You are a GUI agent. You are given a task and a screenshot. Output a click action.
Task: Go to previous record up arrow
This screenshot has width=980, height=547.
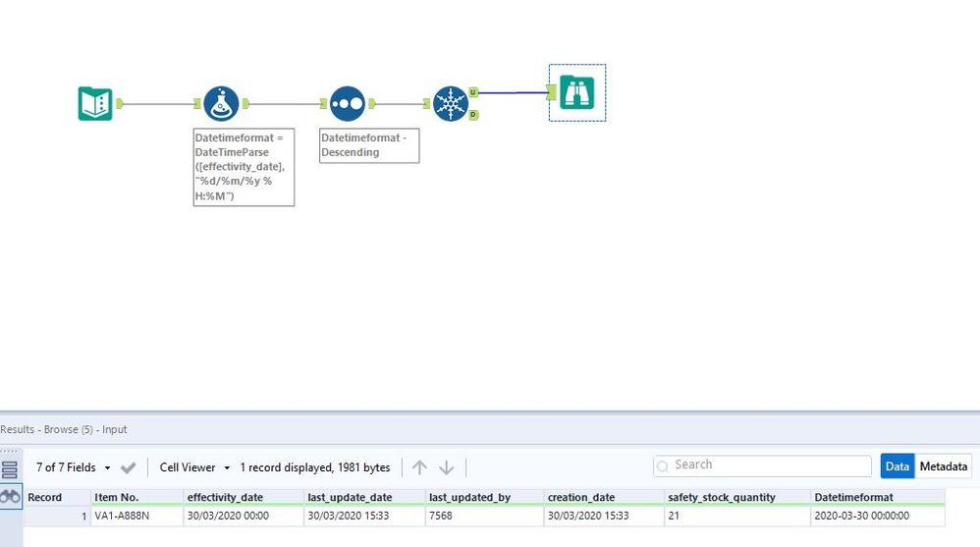[x=419, y=467]
